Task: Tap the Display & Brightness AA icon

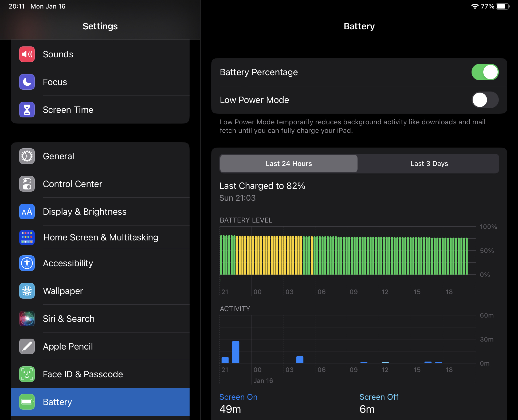Action: 27,212
